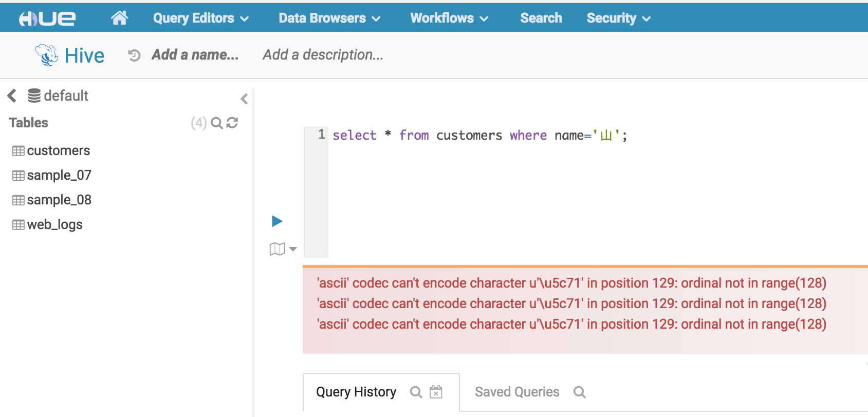Run the query with the play button

point(277,221)
